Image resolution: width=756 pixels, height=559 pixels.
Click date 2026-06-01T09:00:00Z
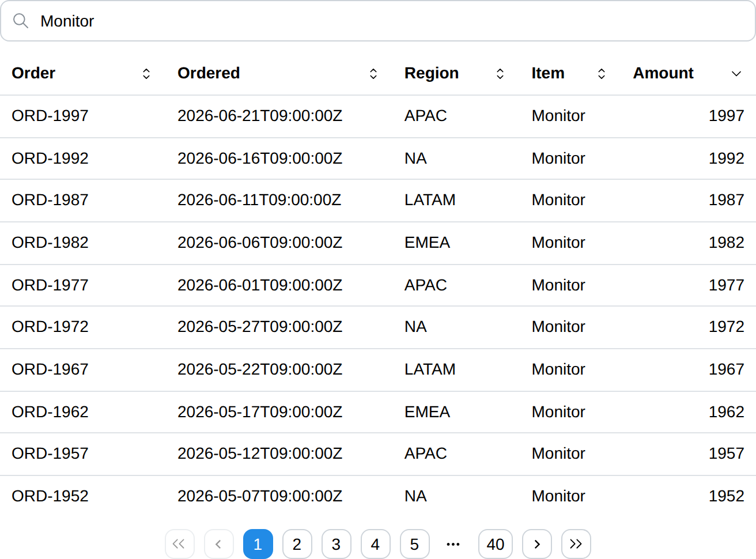pos(260,285)
